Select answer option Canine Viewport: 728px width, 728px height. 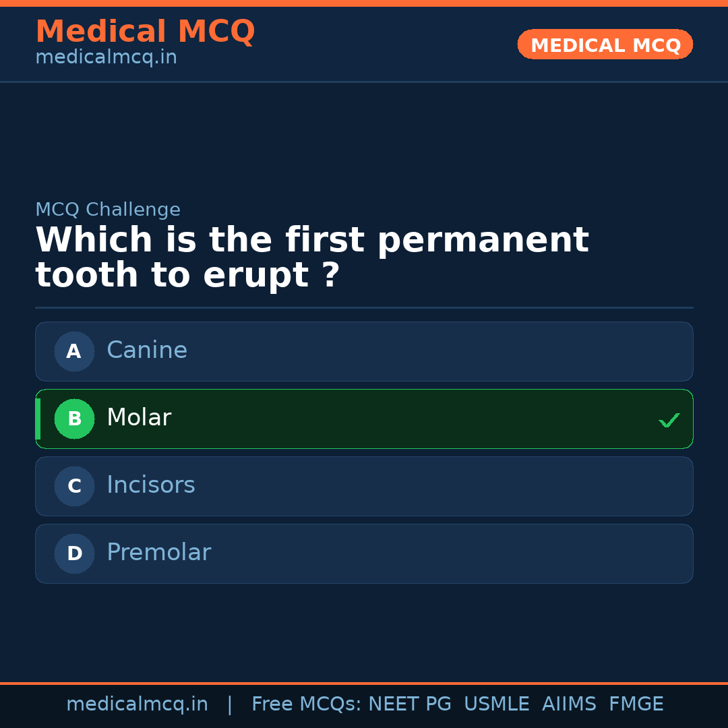pyautogui.click(x=364, y=351)
